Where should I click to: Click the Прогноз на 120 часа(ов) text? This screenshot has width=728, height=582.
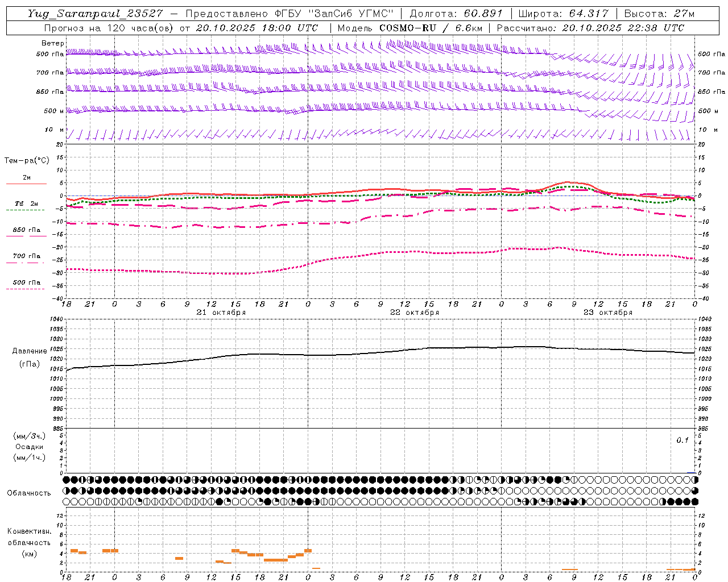pyautogui.click(x=109, y=27)
